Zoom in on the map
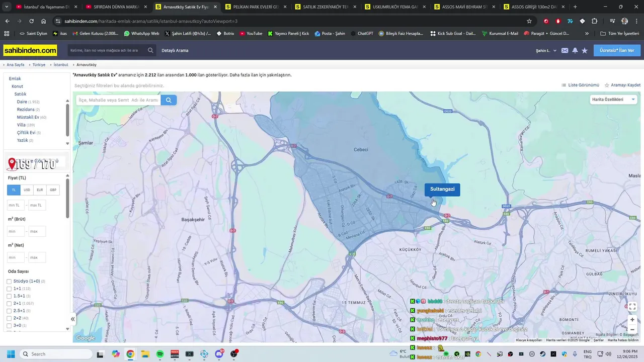 pos(632,320)
